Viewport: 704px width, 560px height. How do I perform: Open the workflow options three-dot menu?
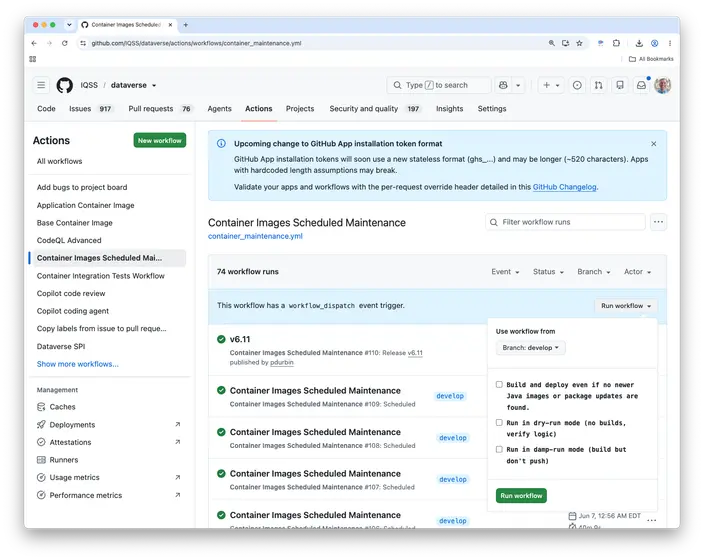click(x=658, y=222)
